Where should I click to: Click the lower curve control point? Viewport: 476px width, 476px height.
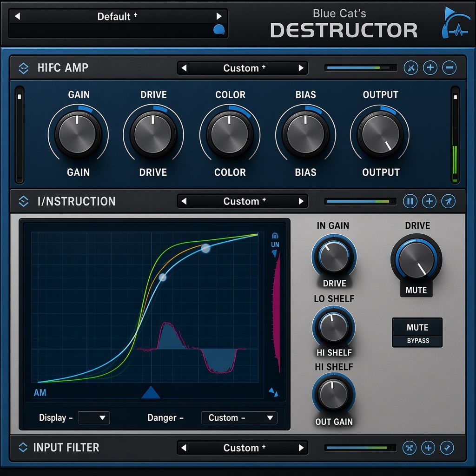click(x=163, y=277)
